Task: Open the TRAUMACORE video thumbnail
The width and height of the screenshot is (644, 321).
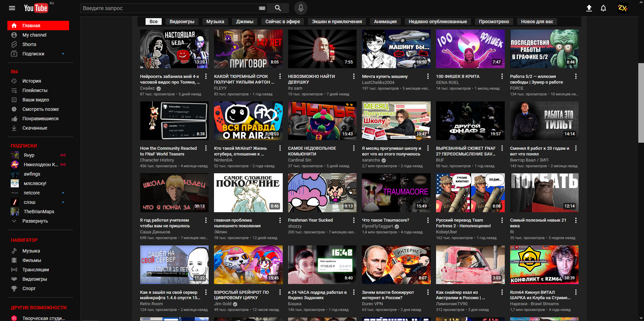Action: 396,193
